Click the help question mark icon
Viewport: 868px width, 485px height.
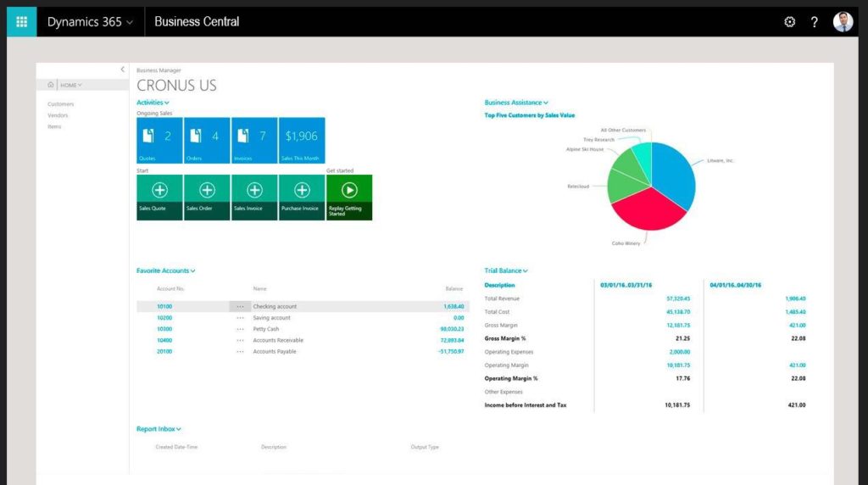tap(815, 22)
